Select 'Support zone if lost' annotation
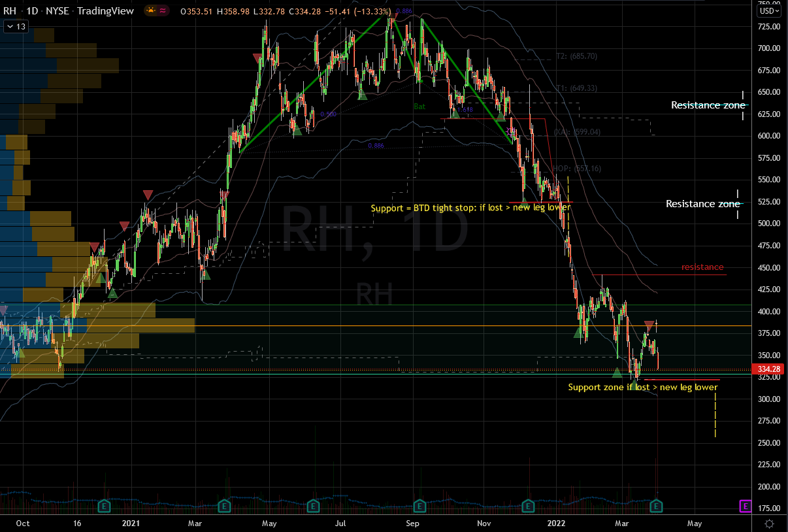This screenshot has width=788, height=532. 643,388
